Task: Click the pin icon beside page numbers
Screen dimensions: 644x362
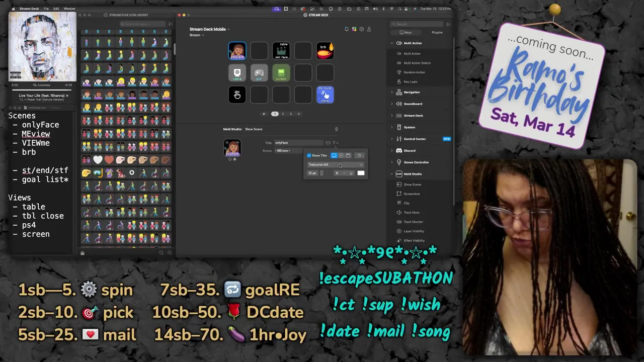Action: pyautogui.click(x=264, y=114)
